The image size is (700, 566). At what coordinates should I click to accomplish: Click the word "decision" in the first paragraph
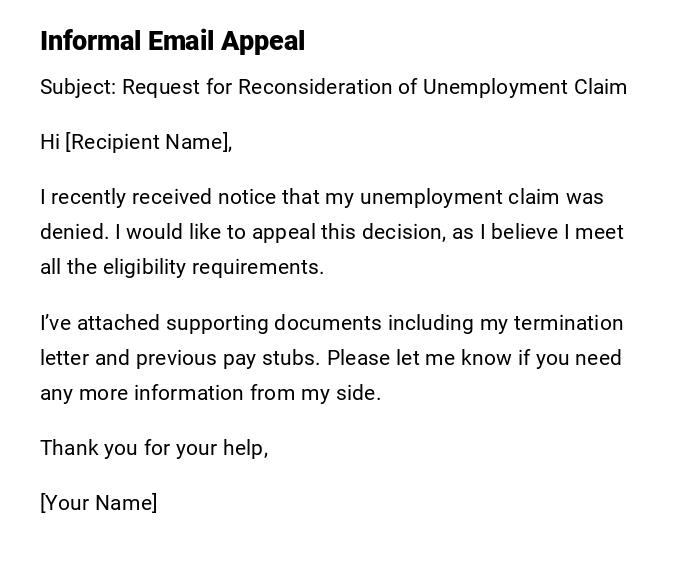tap(401, 232)
